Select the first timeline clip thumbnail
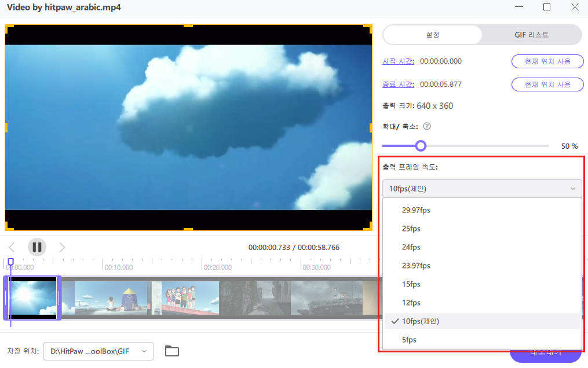Viewport: 588px width, 368px height. pos(32,298)
